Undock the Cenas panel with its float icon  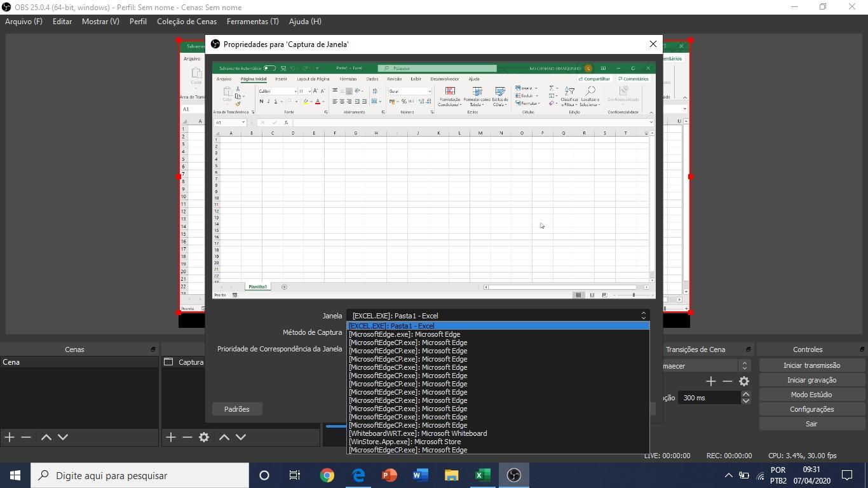[153, 349]
